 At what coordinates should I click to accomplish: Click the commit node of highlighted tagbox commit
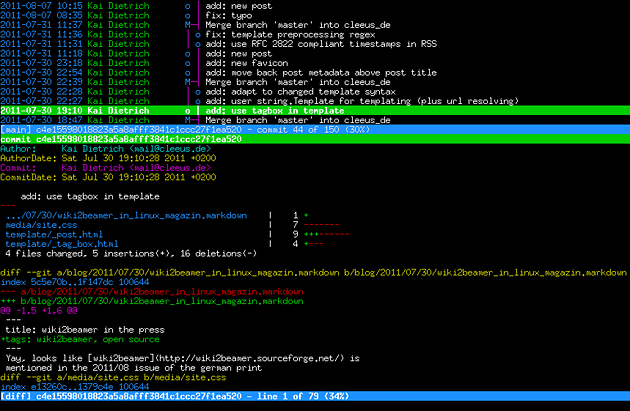click(187, 111)
